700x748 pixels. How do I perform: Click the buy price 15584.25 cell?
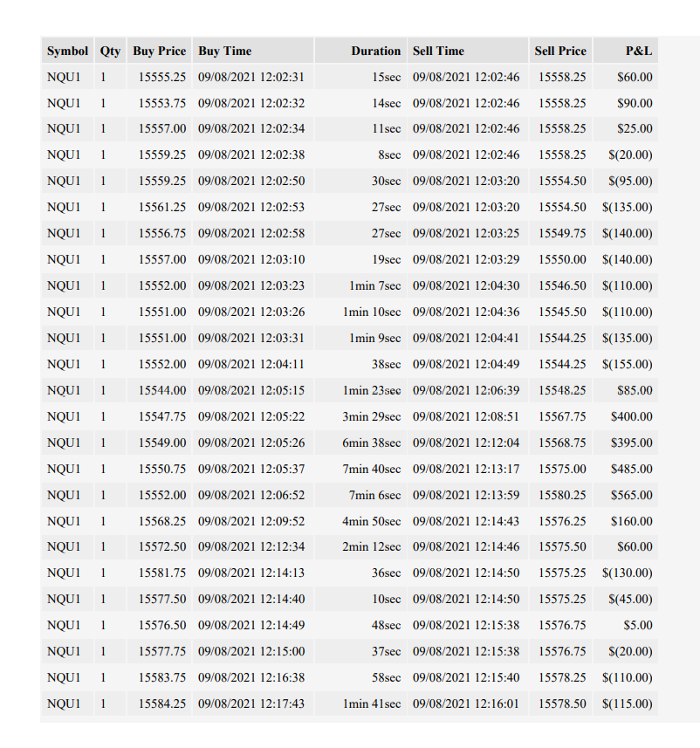coord(160,703)
